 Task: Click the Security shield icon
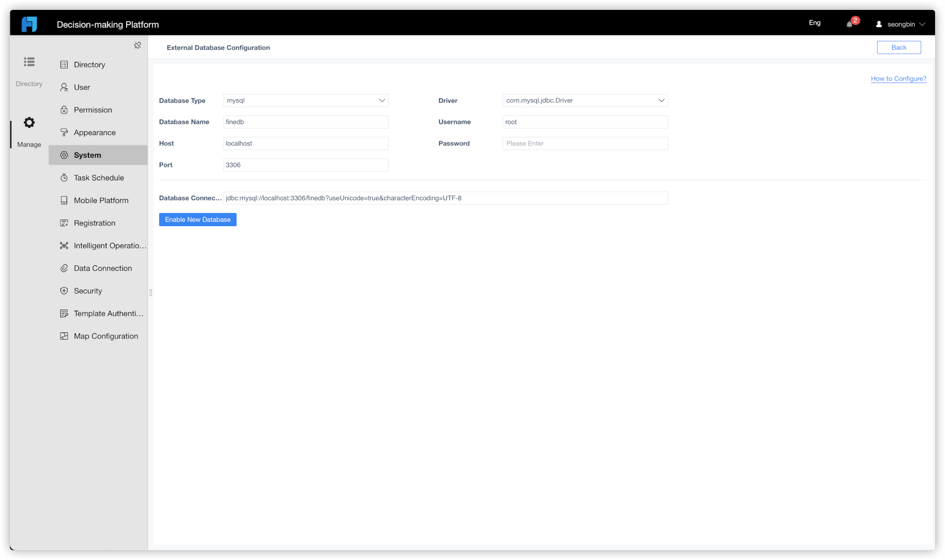pyautogui.click(x=64, y=291)
